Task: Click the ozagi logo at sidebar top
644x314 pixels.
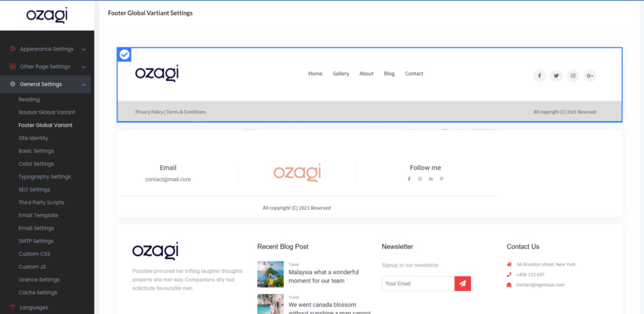Action: coord(47,15)
